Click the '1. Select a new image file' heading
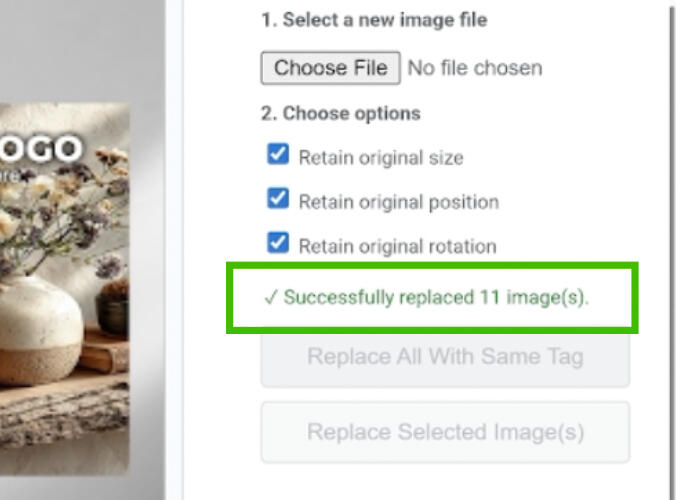 (374, 20)
